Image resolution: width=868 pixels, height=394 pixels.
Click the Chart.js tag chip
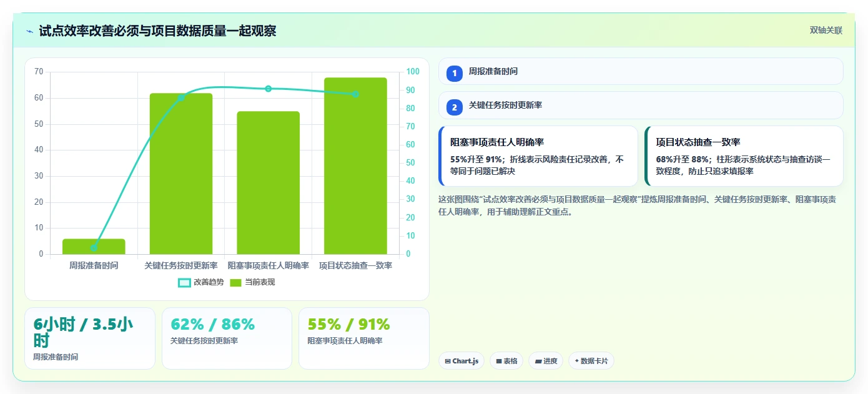461,361
